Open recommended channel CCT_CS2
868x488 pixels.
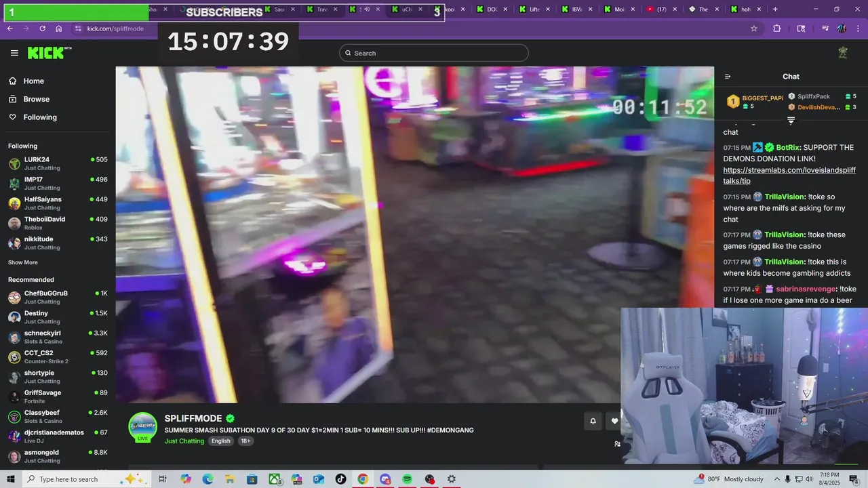(x=58, y=357)
